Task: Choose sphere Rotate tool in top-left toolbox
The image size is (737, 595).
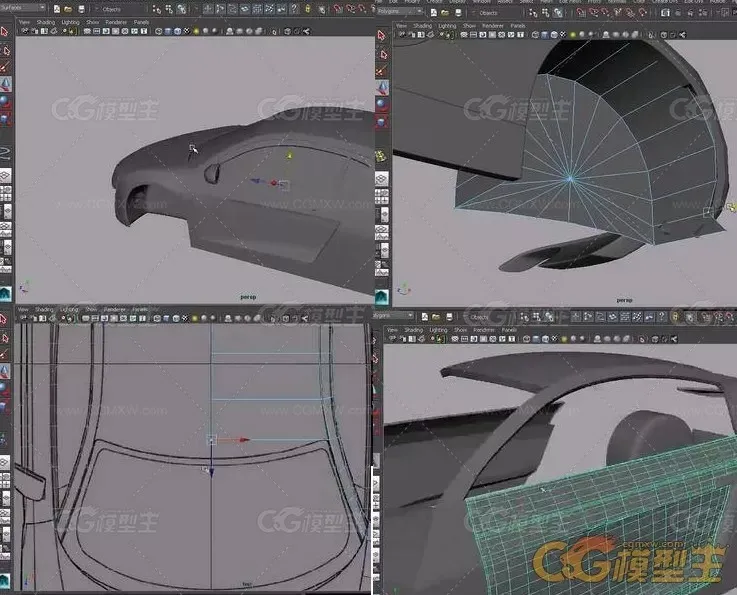Action: [x=5, y=102]
